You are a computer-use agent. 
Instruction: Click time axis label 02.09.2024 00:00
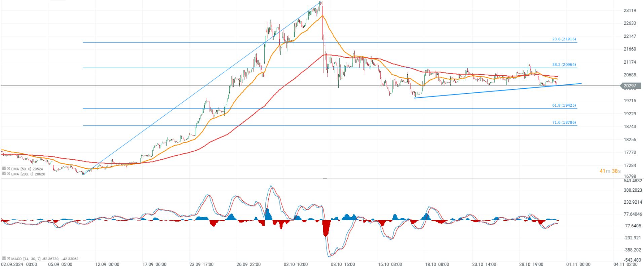tap(19, 265)
